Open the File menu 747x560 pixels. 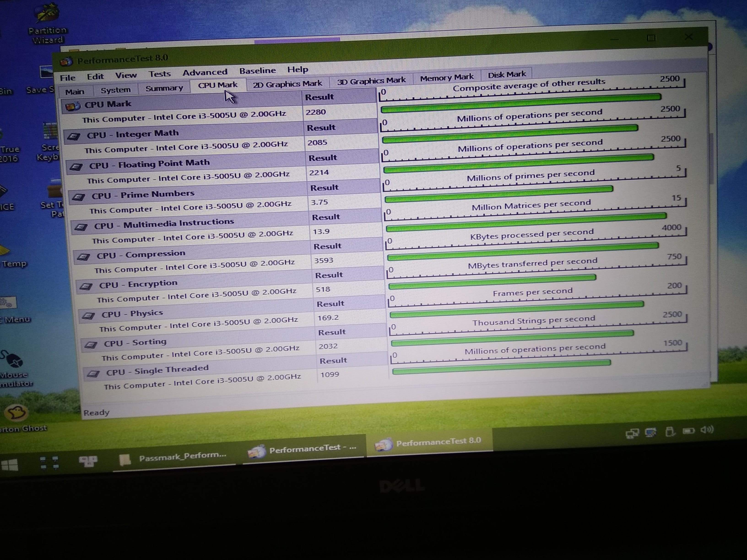click(x=68, y=78)
